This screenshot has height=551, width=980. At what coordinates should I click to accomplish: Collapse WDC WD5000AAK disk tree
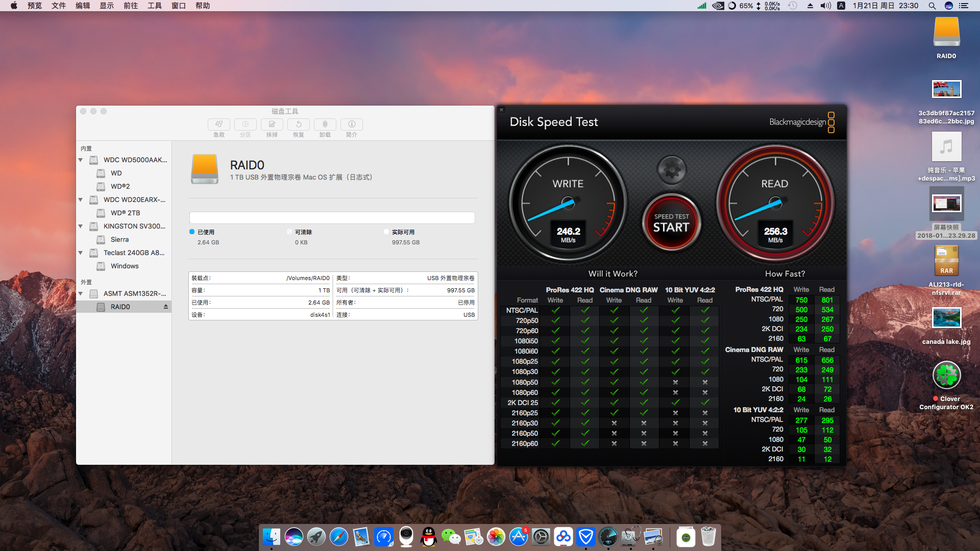tap(81, 160)
